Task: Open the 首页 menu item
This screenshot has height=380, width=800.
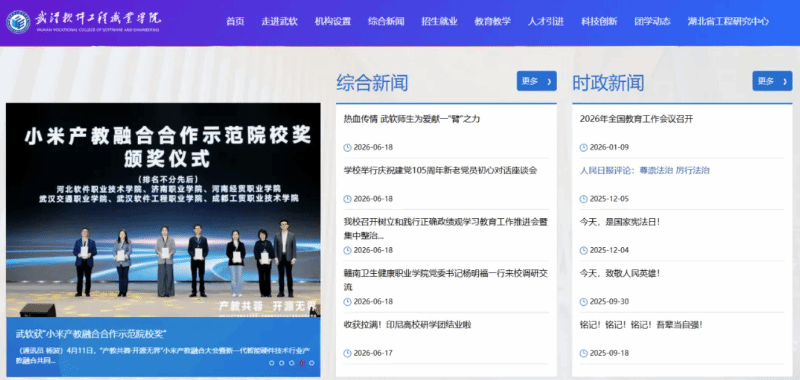Action: [x=235, y=21]
